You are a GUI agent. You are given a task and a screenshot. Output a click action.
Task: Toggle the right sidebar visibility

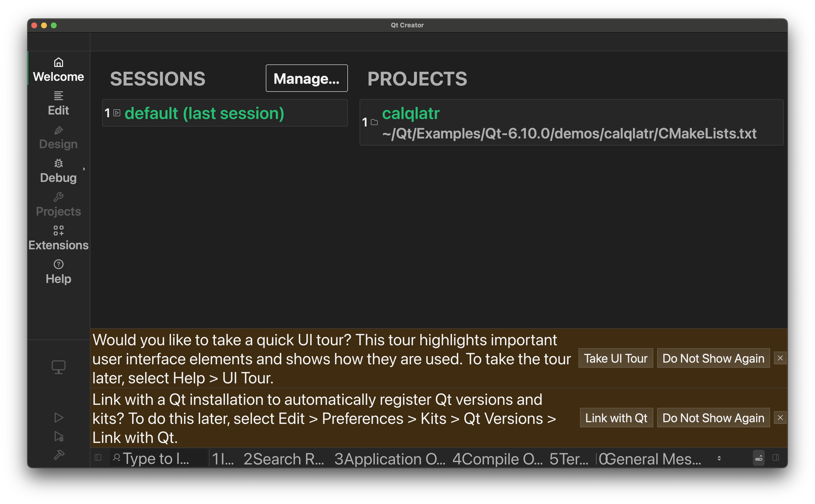pyautogui.click(x=776, y=458)
